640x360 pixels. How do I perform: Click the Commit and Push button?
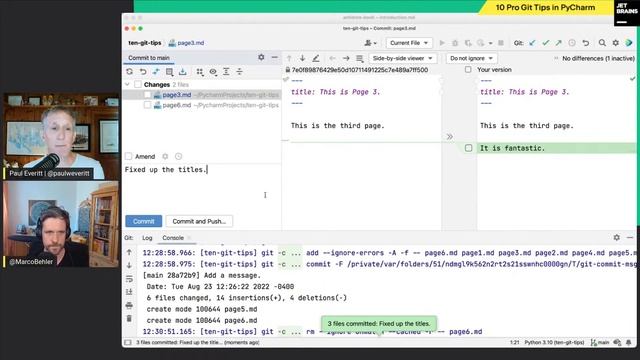pos(199,221)
